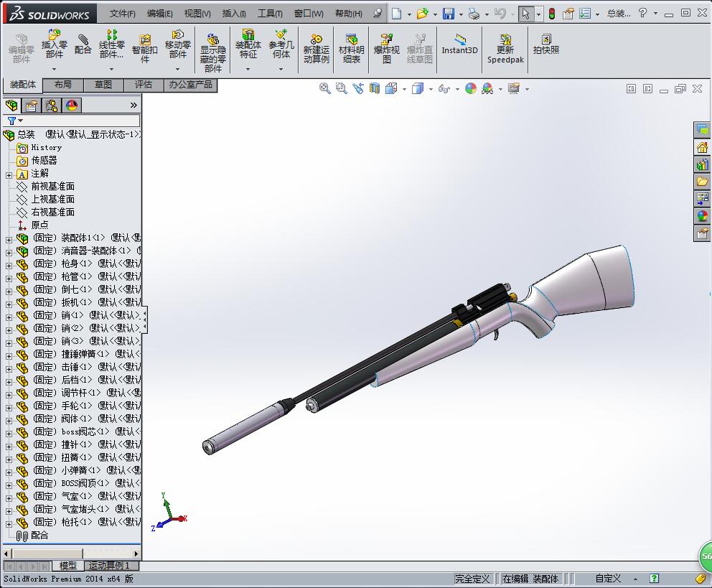Click Zoom to Fit magnifier icon
712x588 pixels.
pyautogui.click(x=324, y=88)
